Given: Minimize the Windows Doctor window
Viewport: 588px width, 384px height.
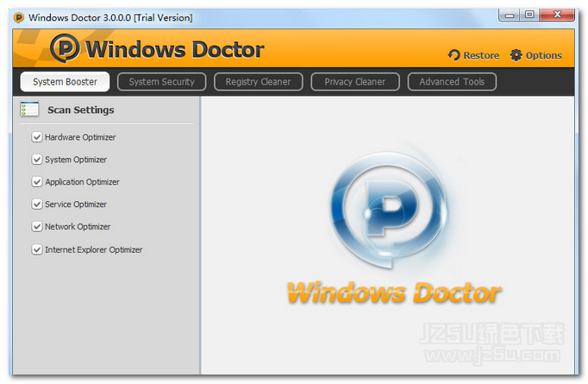Looking at the screenshot, I should pos(509,15).
